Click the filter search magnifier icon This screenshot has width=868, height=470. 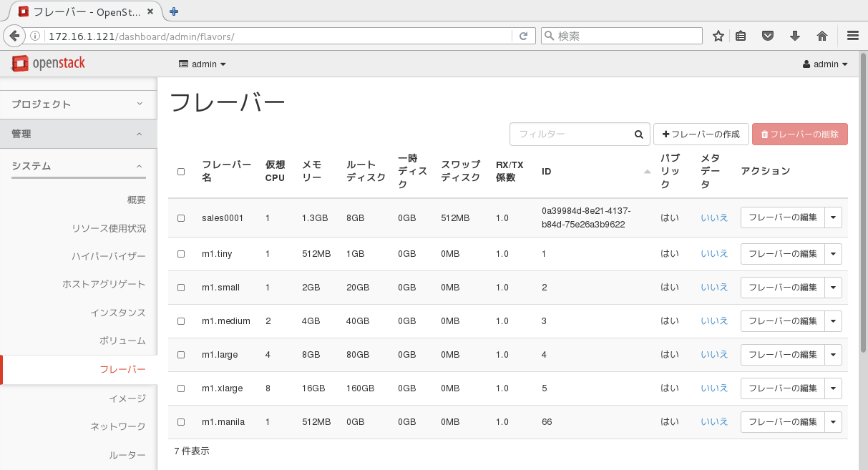tap(638, 134)
